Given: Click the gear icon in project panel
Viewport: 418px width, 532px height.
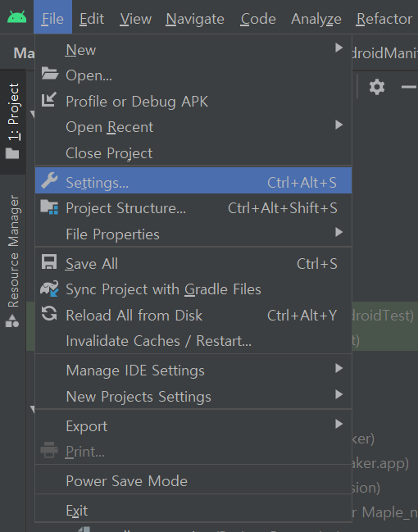Looking at the screenshot, I should coord(377,87).
